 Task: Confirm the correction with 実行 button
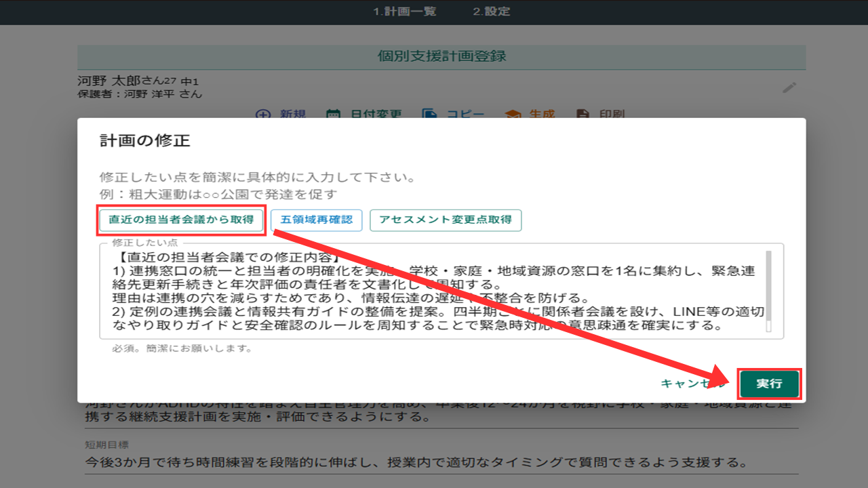(769, 384)
